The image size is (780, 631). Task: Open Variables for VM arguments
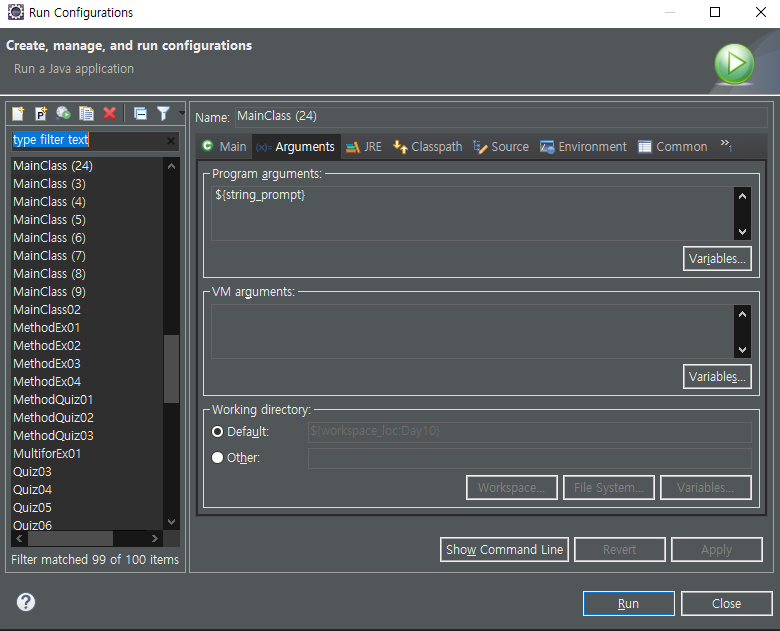tap(717, 377)
